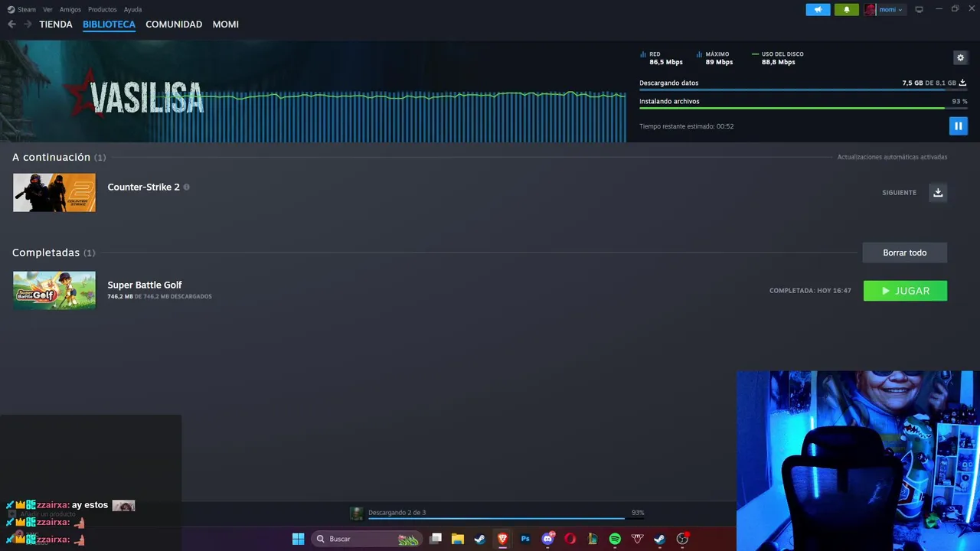Open the Ayuda menu
This screenshot has height=551, width=980.
click(x=132, y=9)
